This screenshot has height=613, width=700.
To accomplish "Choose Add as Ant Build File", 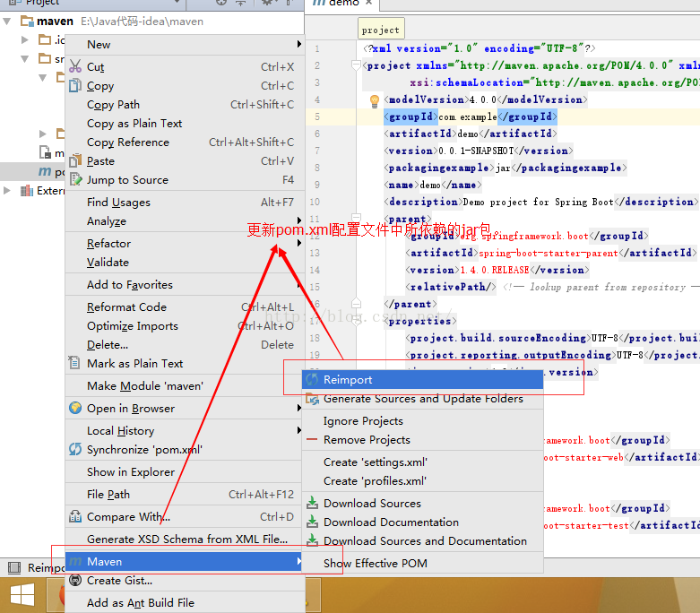I will click(185, 603).
